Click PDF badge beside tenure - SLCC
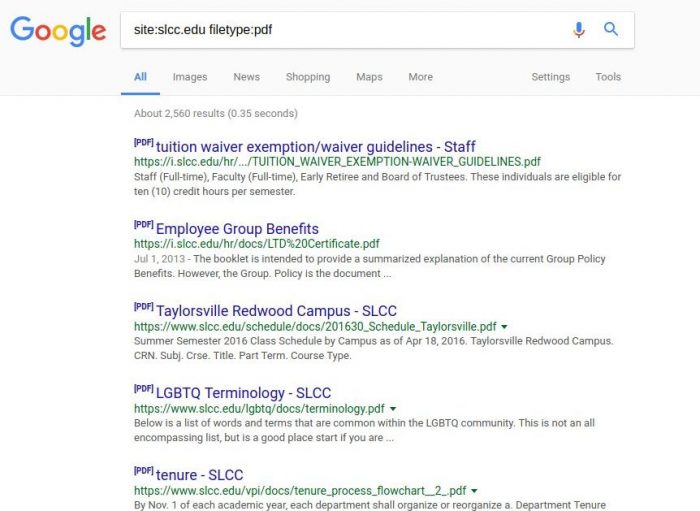The height and width of the screenshot is (511, 700). 144,471
